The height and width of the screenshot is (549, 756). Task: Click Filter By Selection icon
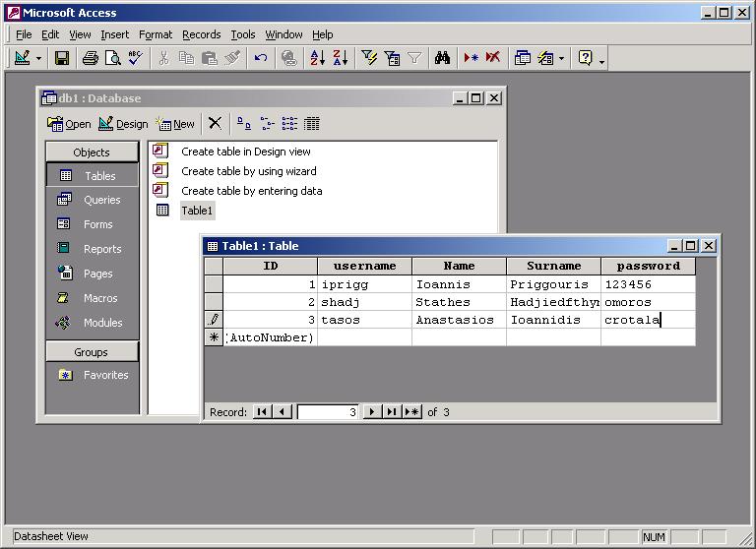[369, 58]
